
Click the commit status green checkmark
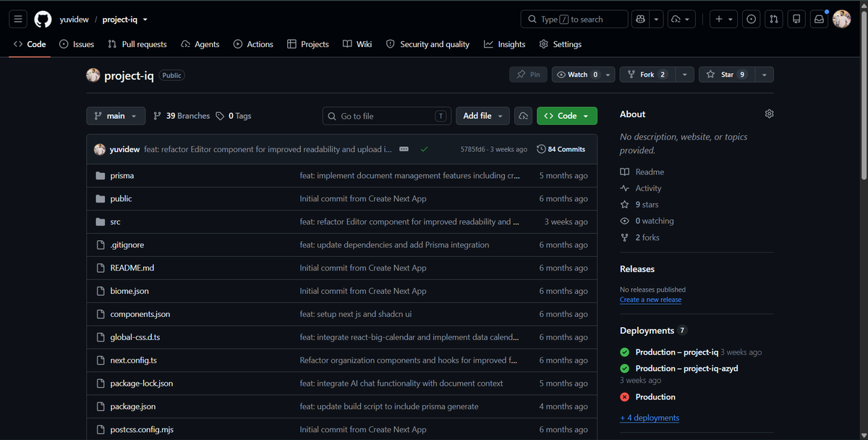click(424, 149)
